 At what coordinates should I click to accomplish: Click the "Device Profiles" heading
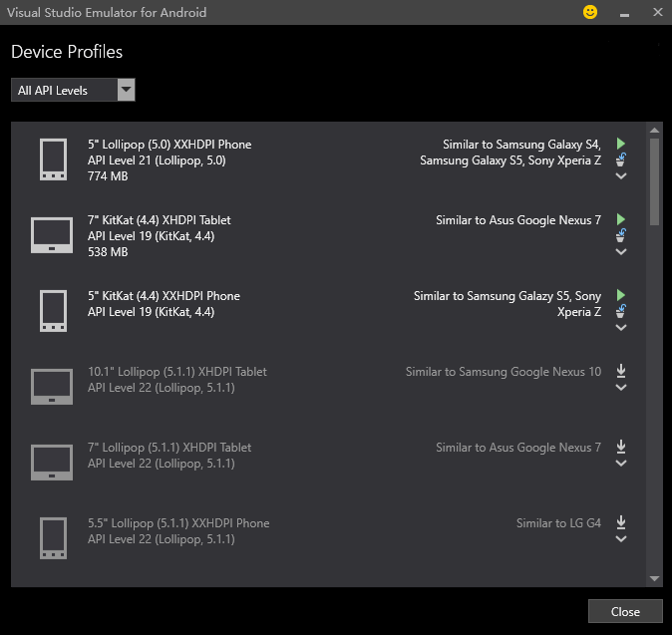(x=67, y=52)
